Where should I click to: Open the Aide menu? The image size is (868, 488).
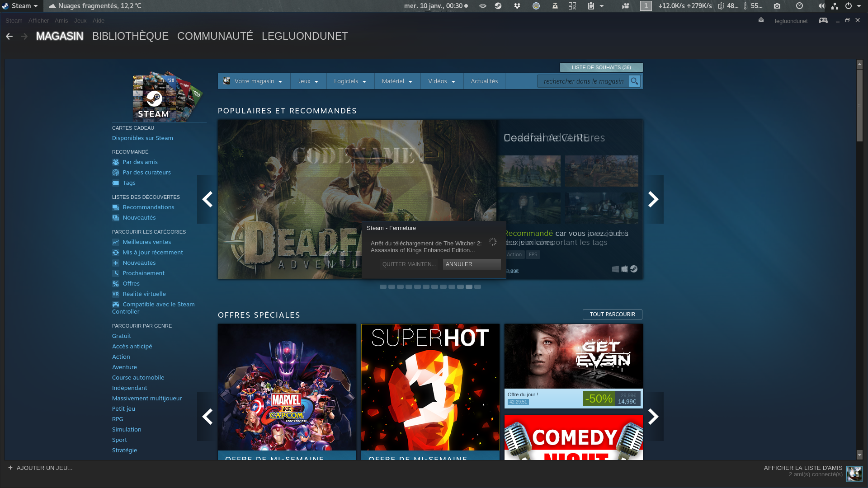[x=99, y=21]
